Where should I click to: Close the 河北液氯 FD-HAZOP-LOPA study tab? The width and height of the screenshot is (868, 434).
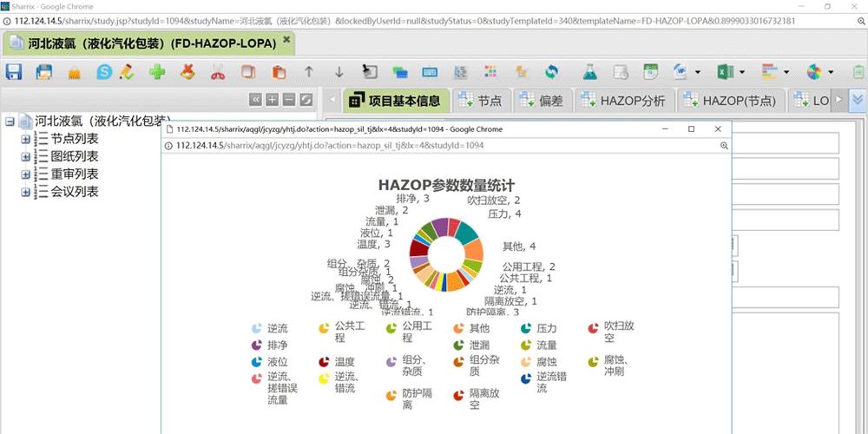(286, 40)
